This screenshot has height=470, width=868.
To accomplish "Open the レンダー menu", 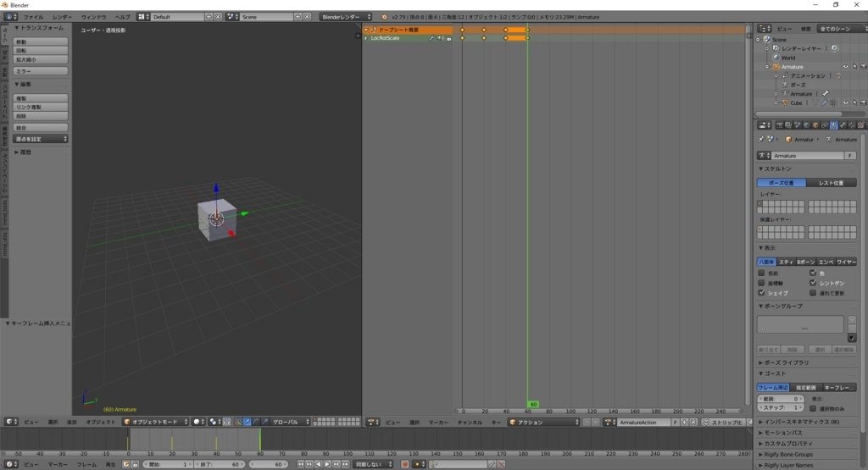I will (62, 17).
